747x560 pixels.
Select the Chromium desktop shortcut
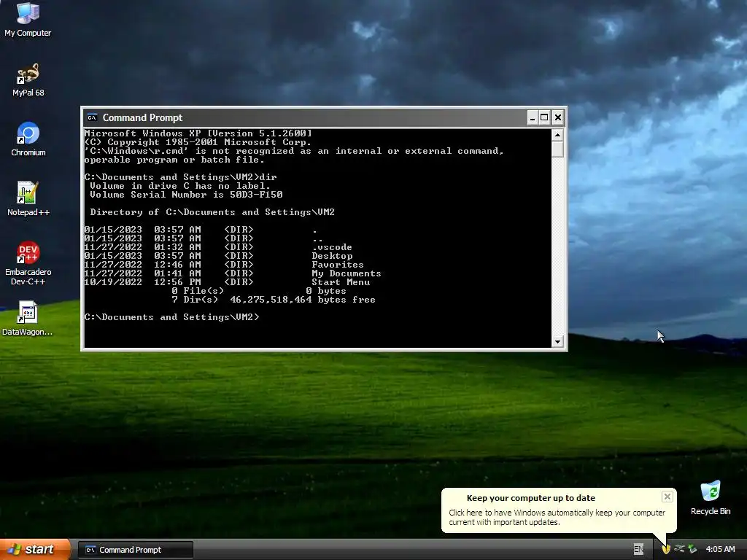tap(28, 139)
